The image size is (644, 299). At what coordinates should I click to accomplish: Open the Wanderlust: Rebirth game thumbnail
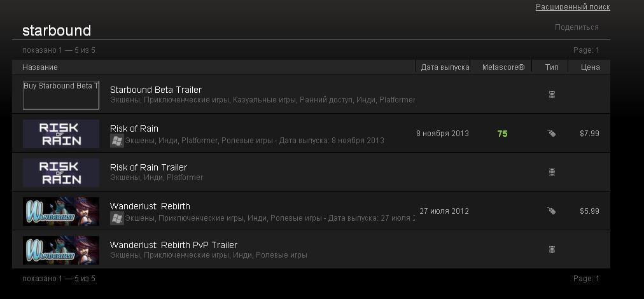tap(61, 211)
